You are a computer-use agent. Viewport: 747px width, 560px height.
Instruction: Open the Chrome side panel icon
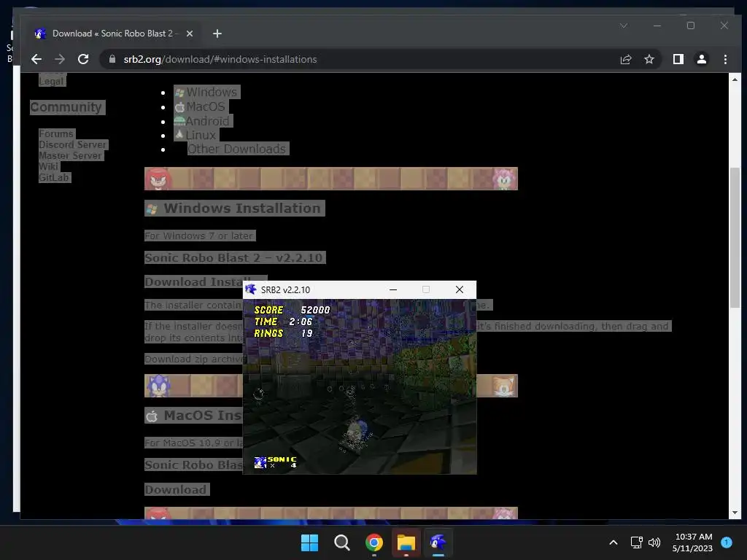pyautogui.click(x=678, y=59)
